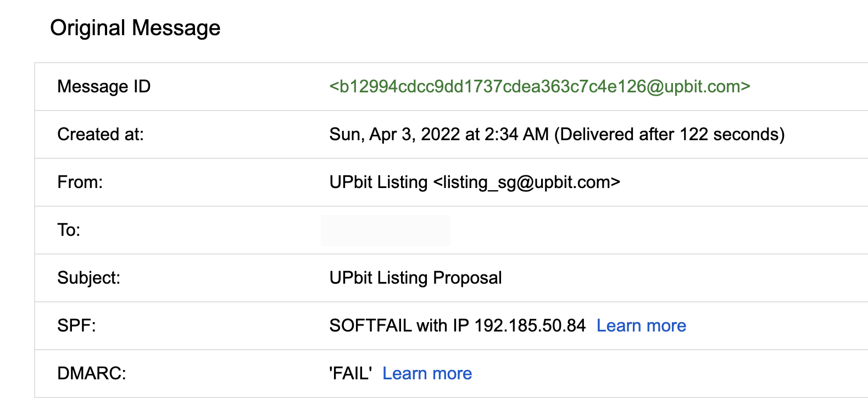The height and width of the screenshot is (420, 868).
Task: Click the 'Message ID' row label
Action: [x=104, y=87]
